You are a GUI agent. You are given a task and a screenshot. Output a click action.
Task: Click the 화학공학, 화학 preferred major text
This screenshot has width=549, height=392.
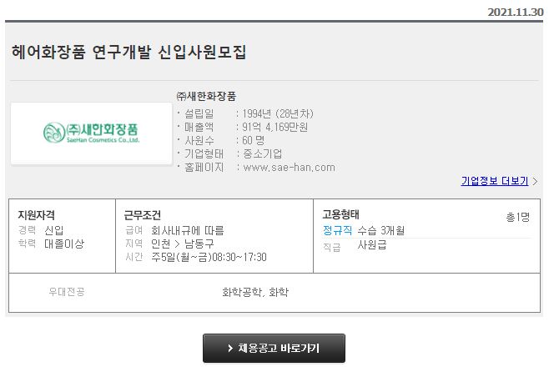255,292
